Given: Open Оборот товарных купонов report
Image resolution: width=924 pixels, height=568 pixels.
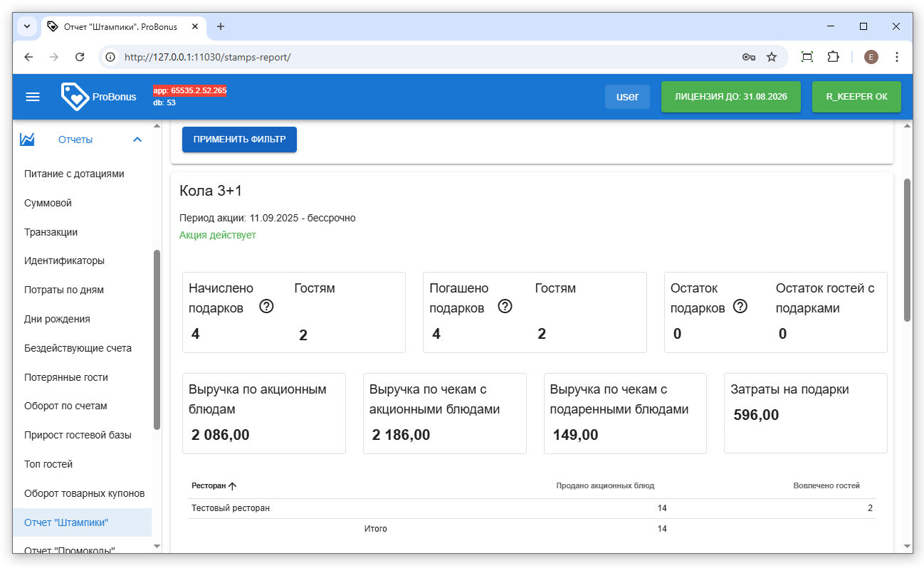Looking at the screenshot, I should (x=84, y=493).
